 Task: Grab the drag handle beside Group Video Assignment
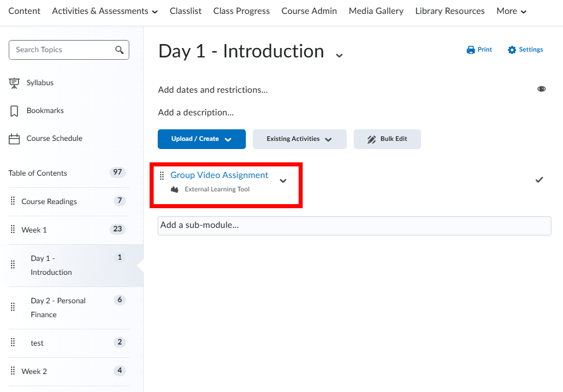(162, 176)
